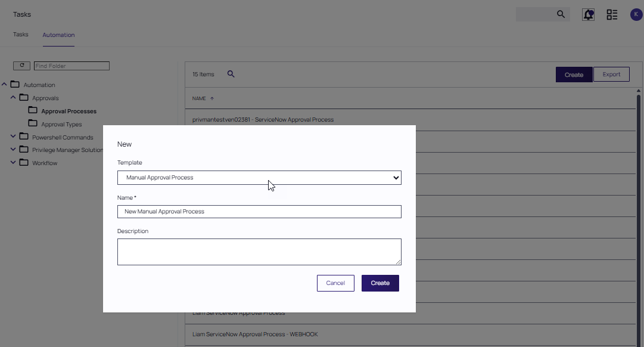Open the list view icon in header
This screenshot has height=347, width=644.
click(x=612, y=15)
